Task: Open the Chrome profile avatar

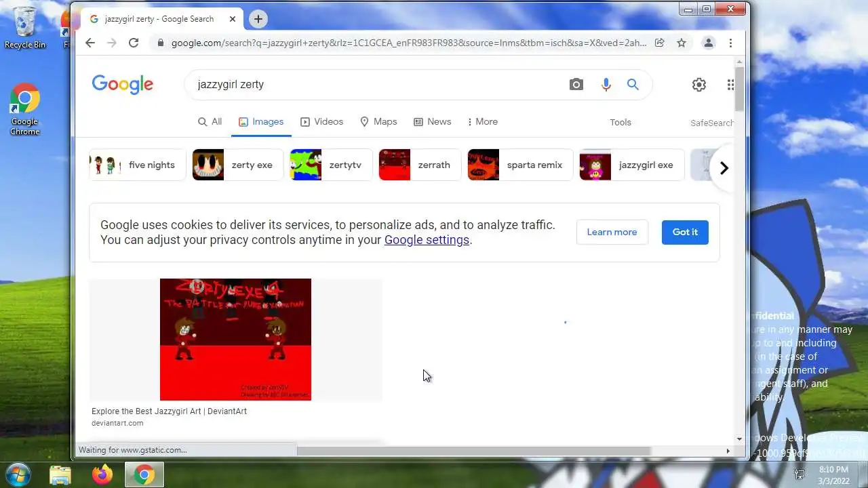Action: tap(708, 43)
